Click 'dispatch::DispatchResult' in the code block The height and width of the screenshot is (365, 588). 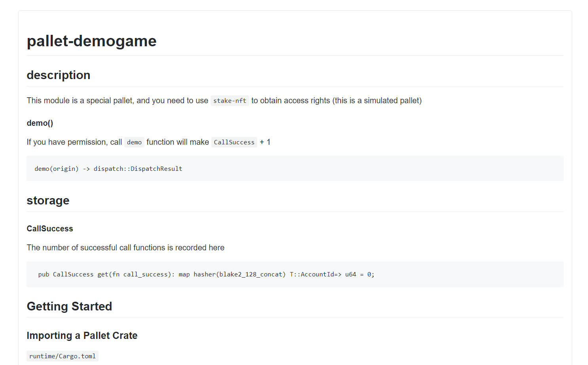pyautogui.click(x=138, y=169)
